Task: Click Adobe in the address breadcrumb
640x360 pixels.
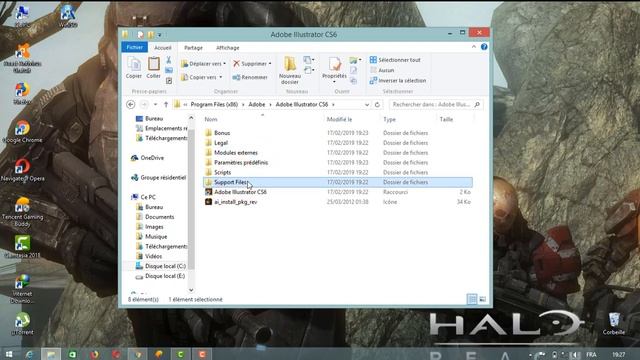Action: pyautogui.click(x=257, y=104)
